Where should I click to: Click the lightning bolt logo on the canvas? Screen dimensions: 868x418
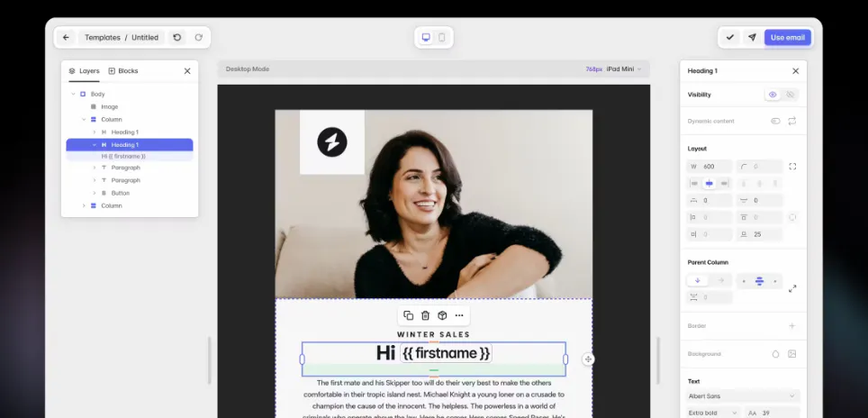tap(332, 142)
